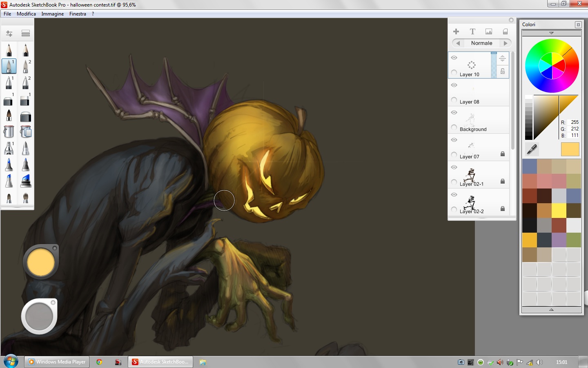This screenshot has width=588, height=368.
Task: Click current color preview swatch
Action: [570, 149]
